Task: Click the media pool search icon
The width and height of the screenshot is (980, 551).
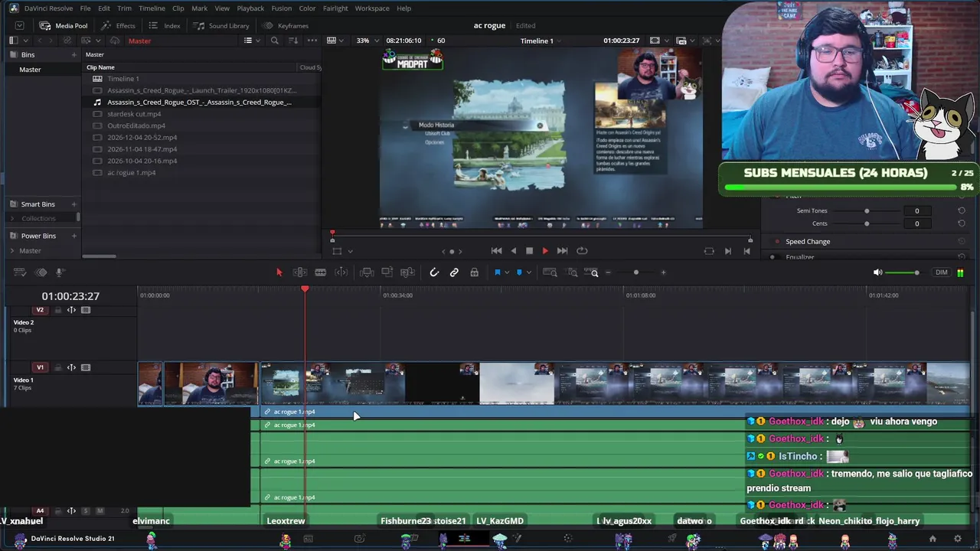Action: tap(274, 41)
